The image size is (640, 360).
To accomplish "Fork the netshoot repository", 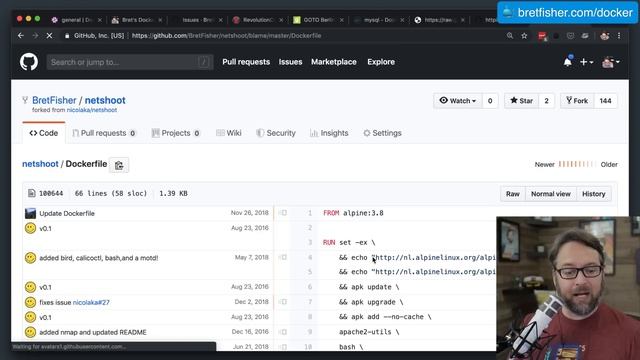I will [x=577, y=101].
